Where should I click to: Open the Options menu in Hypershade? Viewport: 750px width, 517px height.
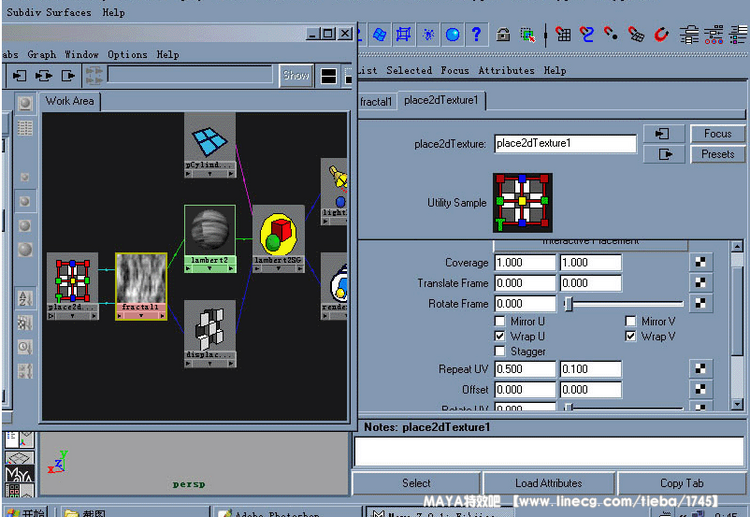click(127, 55)
